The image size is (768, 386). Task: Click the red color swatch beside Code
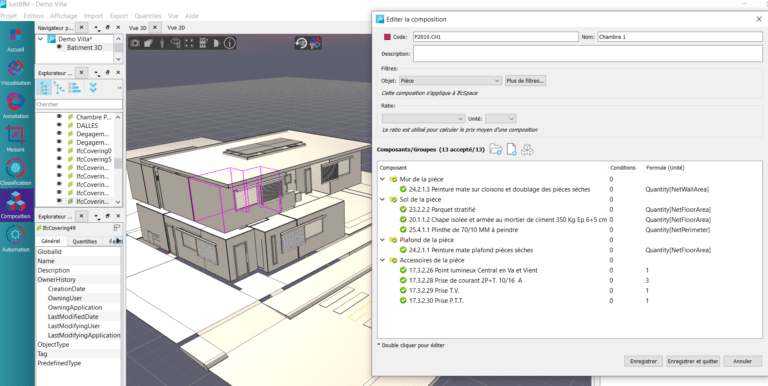click(387, 37)
